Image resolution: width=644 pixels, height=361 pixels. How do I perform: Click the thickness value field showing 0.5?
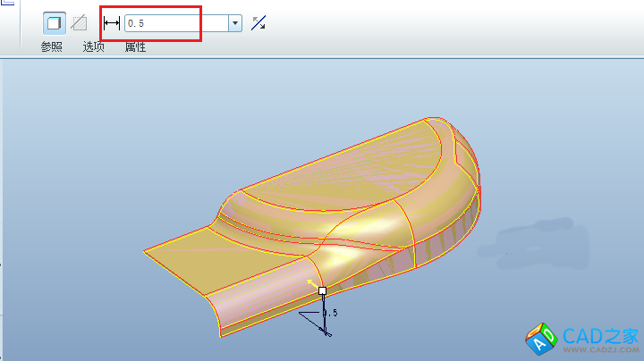[x=175, y=23]
